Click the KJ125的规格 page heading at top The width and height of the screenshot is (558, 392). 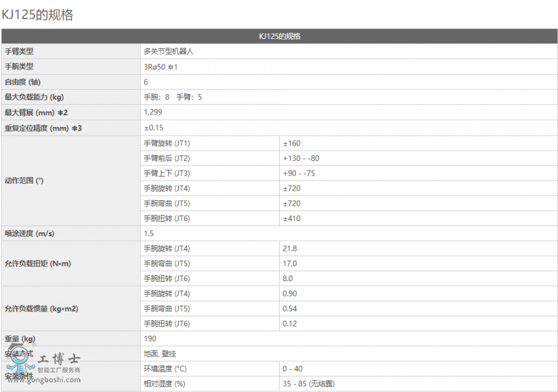pyautogui.click(x=38, y=15)
